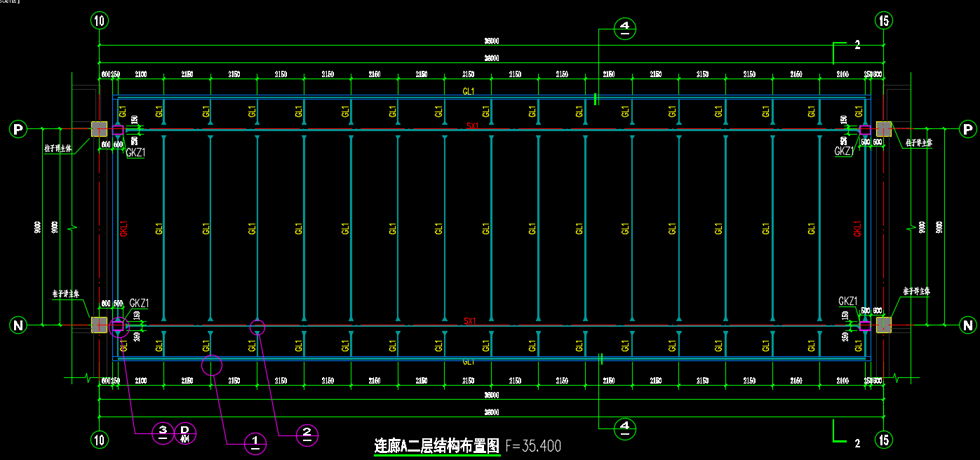Select drawing title 连廊A二层结构布置图
The image size is (980, 460).
coord(437,446)
